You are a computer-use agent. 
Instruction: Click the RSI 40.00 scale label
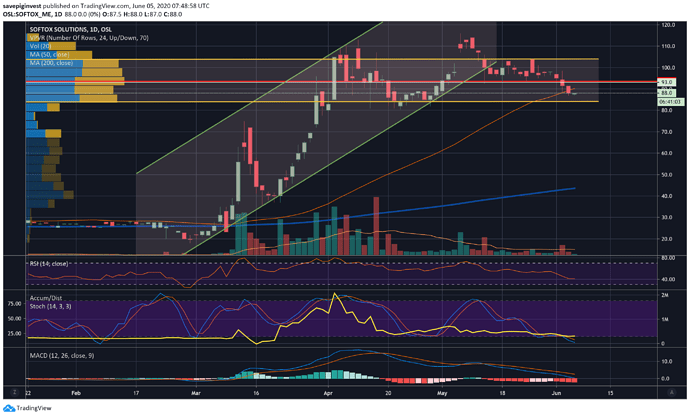click(x=668, y=279)
